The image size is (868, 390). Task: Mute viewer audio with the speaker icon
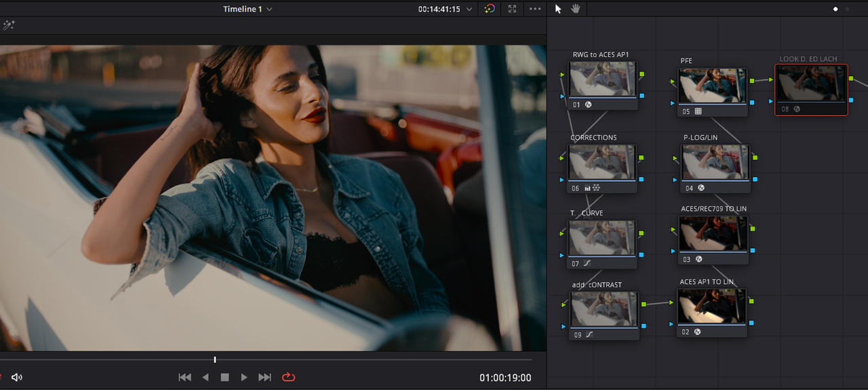click(17, 377)
